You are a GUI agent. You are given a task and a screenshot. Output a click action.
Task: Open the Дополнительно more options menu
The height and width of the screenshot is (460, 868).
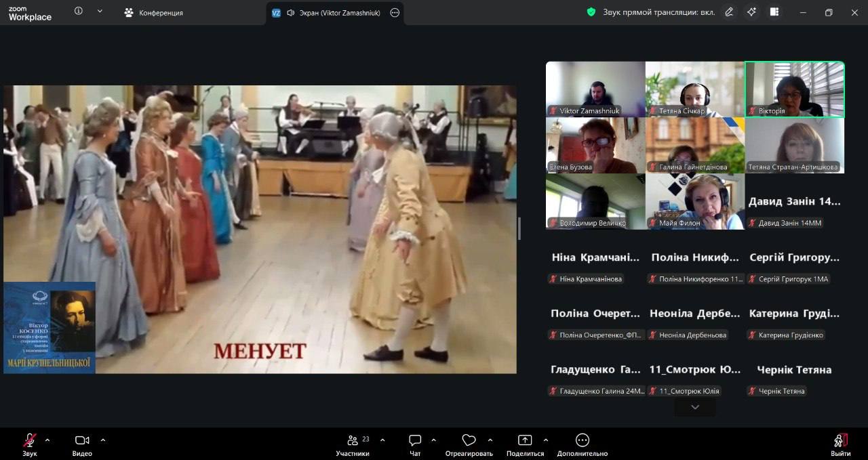[582, 441]
